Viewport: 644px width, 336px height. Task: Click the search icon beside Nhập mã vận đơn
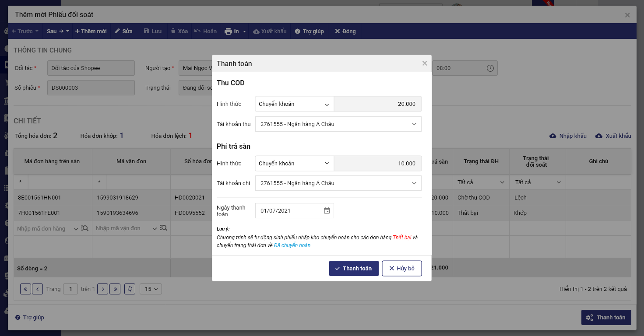click(164, 228)
